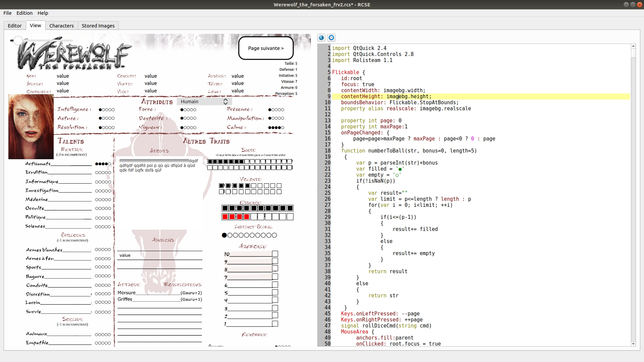Open the Edition menu
Image resolution: width=644 pixels, height=362 pixels.
pyautogui.click(x=24, y=13)
